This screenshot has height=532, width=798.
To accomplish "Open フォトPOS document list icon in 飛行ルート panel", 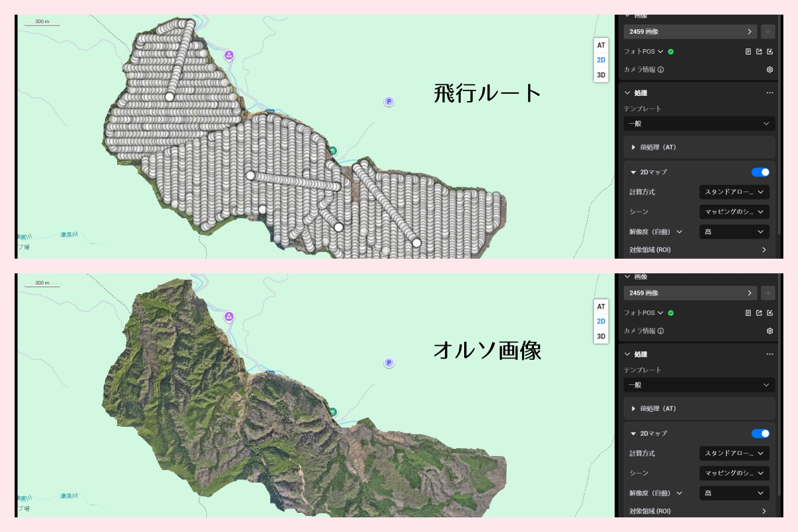I will coord(748,51).
